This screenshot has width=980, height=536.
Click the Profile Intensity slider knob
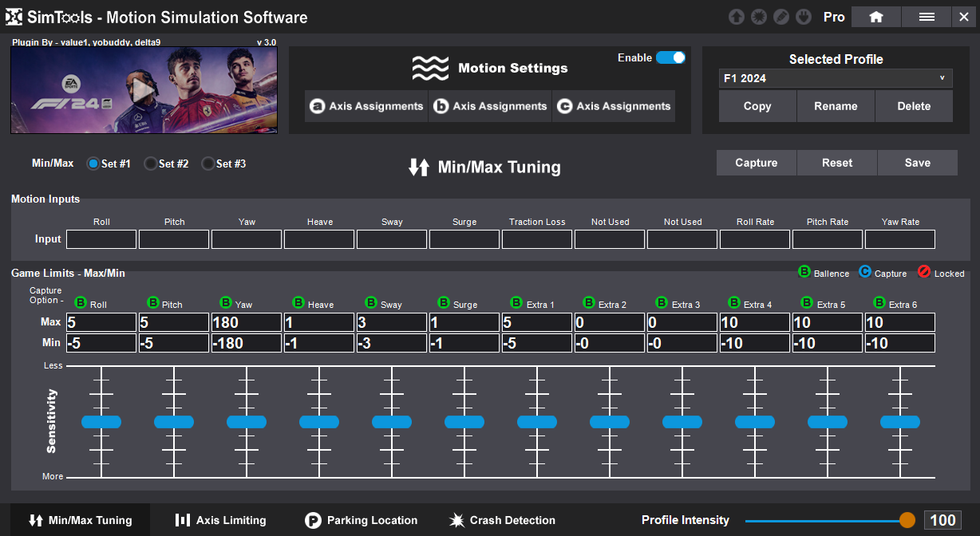point(907,520)
